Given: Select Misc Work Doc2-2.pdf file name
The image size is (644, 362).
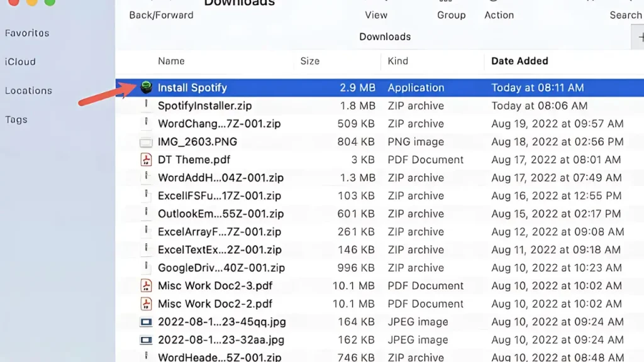Looking at the screenshot, I should (x=215, y=304).
